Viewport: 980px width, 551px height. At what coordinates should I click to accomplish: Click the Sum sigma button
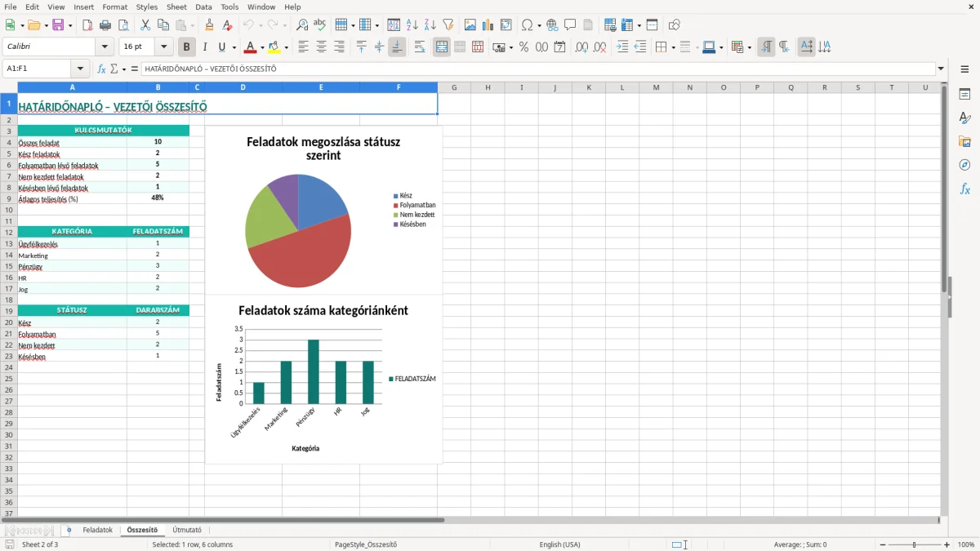(114, 69)
